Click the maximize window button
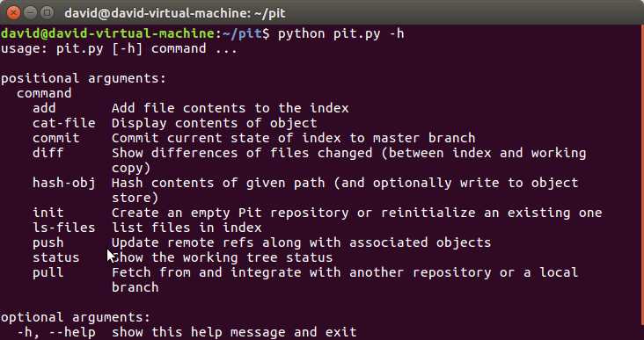This screenshot has width=644, height=340. pyautogui.click(x=48, y=12)
